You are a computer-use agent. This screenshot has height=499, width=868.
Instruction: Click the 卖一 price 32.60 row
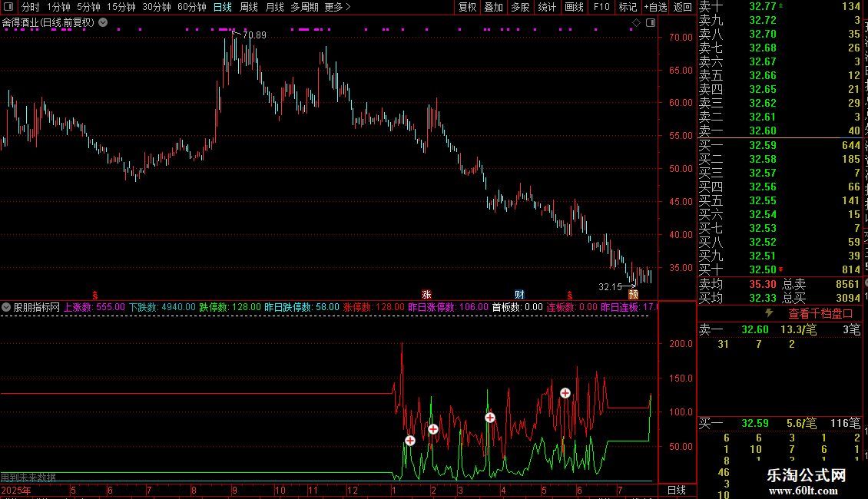pos(780,131)
